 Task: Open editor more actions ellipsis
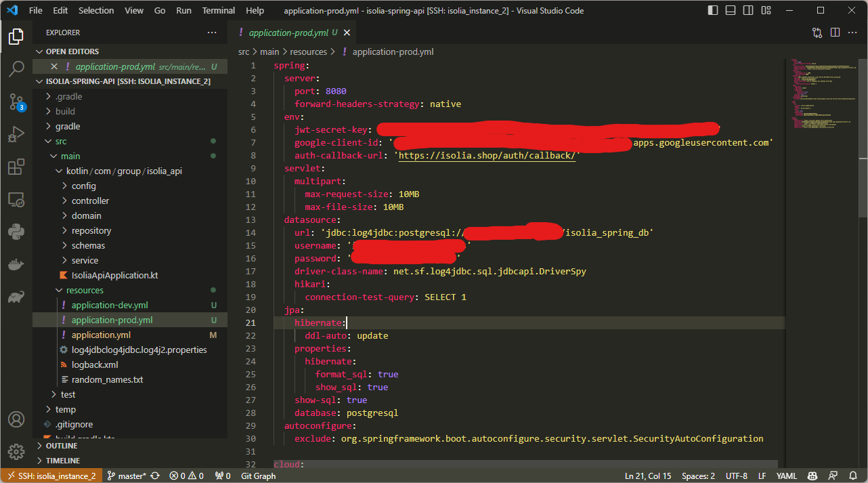(x=854, y=33)
